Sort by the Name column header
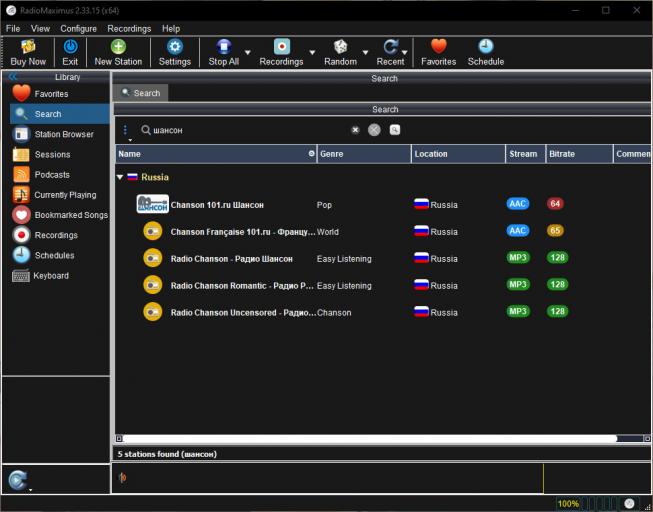653x512 pixels. point(216,154)
